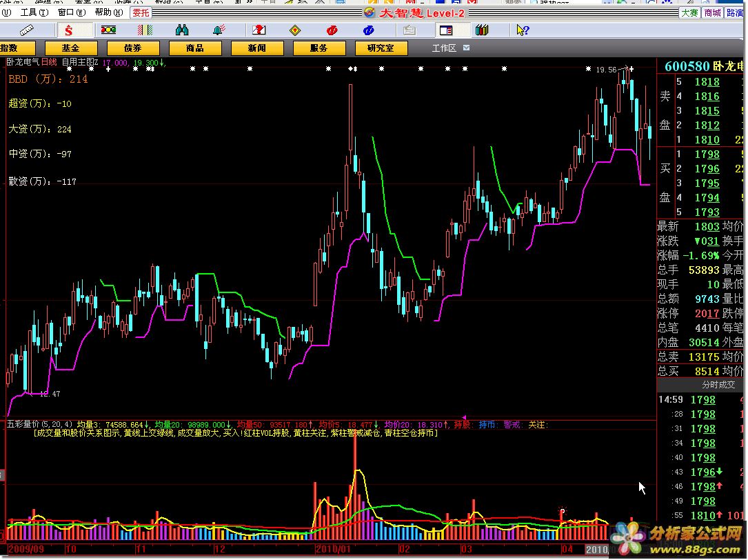Click the 分时成交 panel header
The width and height of the screenshot is (748, 560).
(x=700, y=385)
